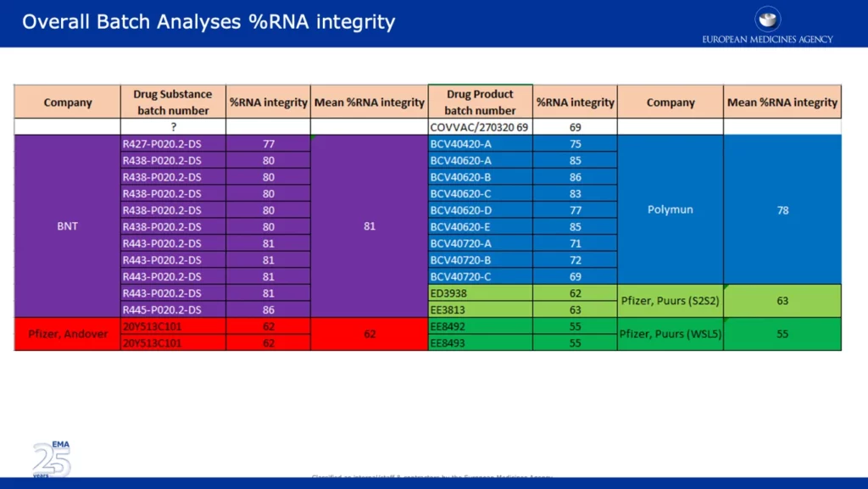Click the purple BNT company cell

68,226
